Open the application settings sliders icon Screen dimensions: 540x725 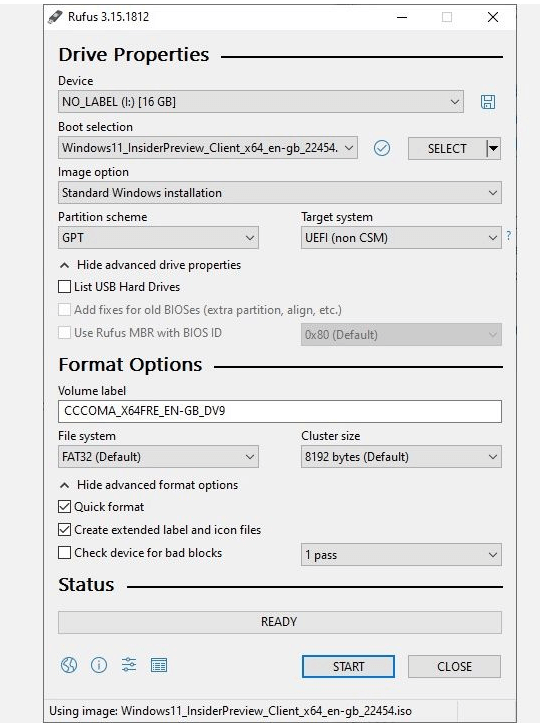(x=129, y=665)
